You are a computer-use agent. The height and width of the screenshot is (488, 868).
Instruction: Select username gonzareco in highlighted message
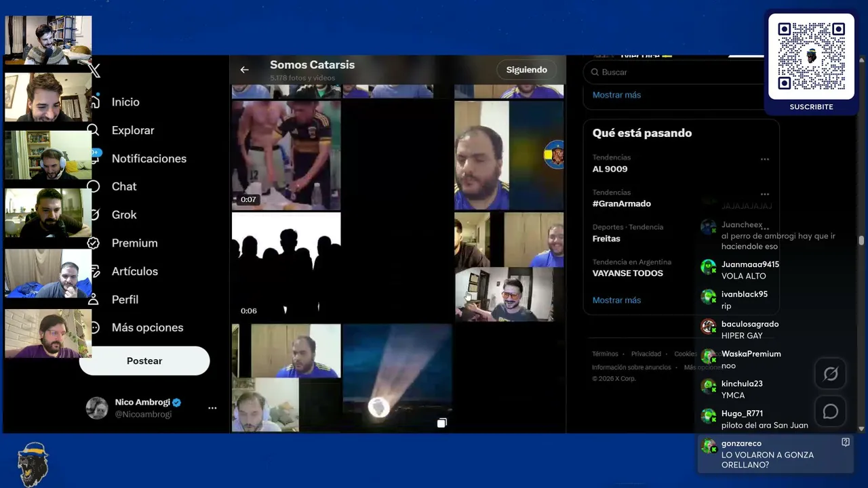tap(741, 443)
